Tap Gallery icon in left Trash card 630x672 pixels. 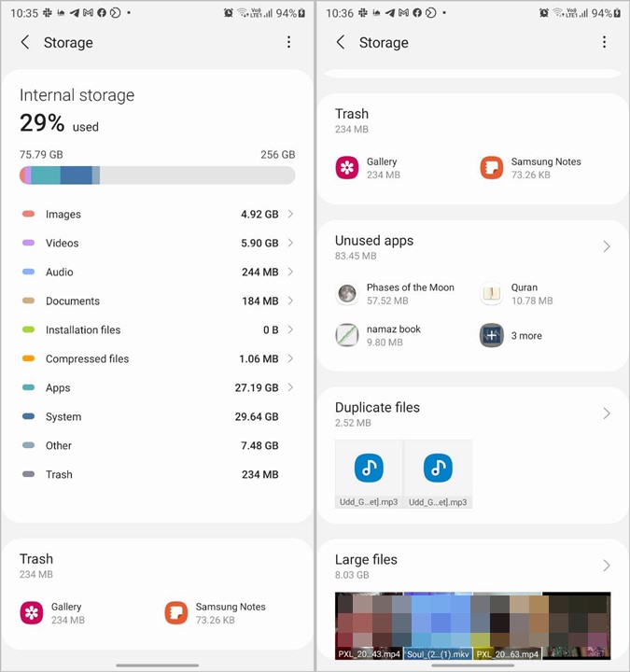click(32, 613)
